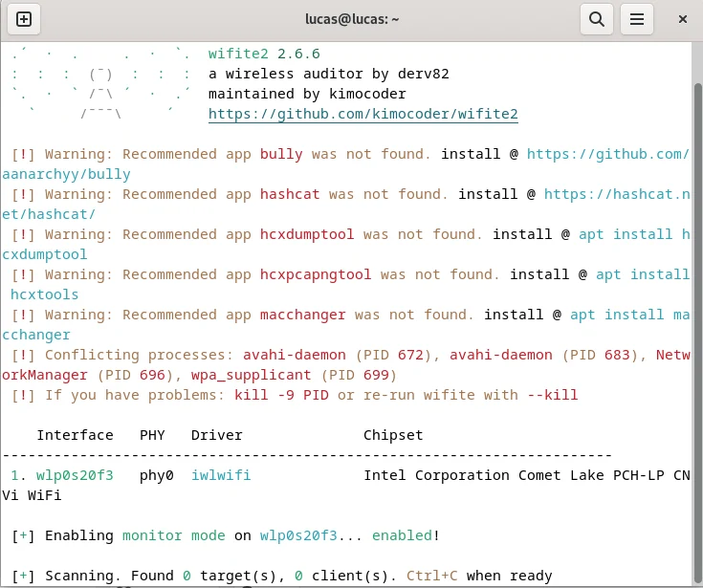Click the wlp0s20f3 interface name in table

coord(75,475)
